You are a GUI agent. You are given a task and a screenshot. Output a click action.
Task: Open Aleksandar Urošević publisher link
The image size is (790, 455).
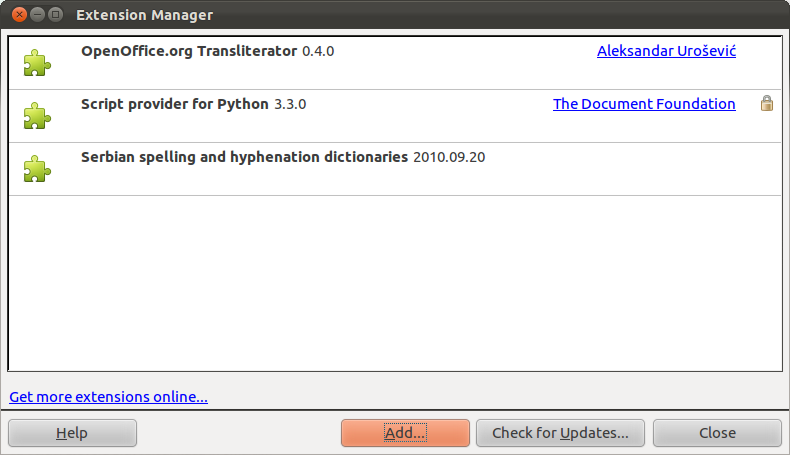pos(666,51)
